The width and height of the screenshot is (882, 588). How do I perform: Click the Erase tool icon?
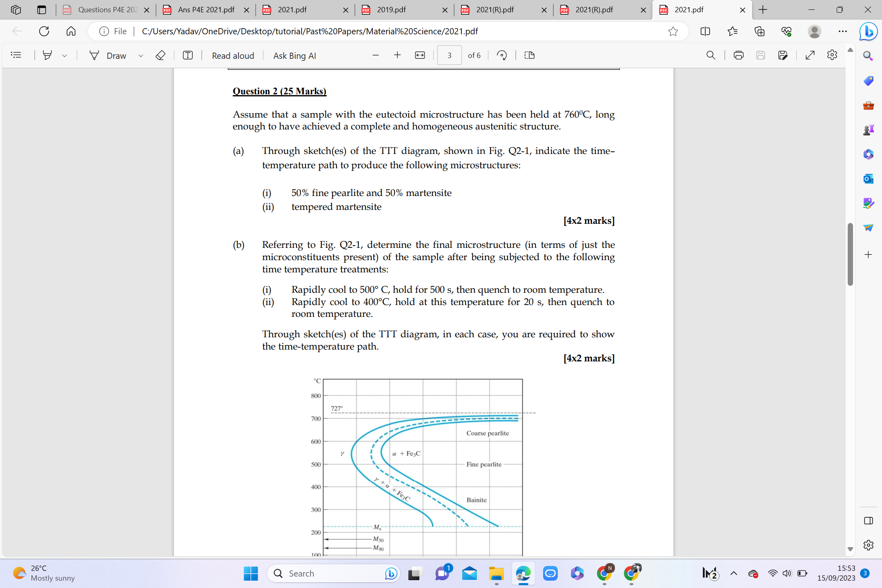pyautogui.click(x=160, y=55)
